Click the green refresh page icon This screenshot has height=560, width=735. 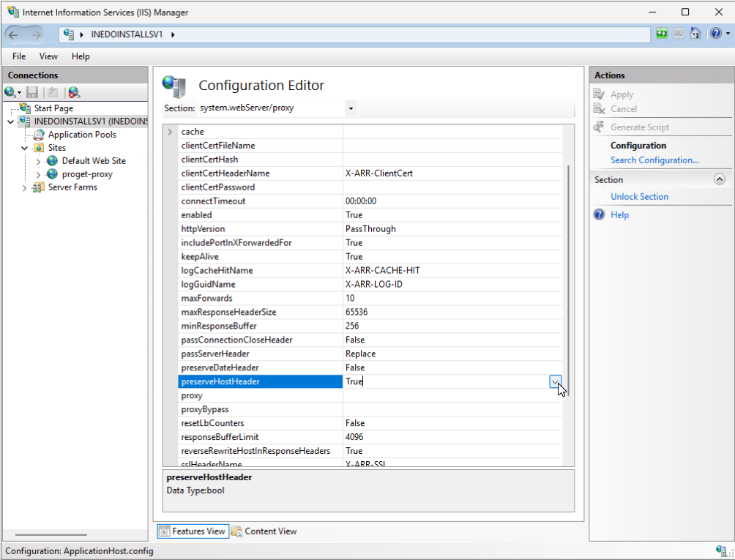661,33
